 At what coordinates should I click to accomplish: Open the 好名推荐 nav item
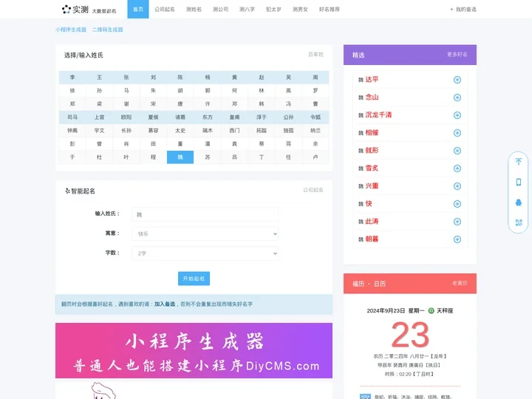tap(329, 9)
